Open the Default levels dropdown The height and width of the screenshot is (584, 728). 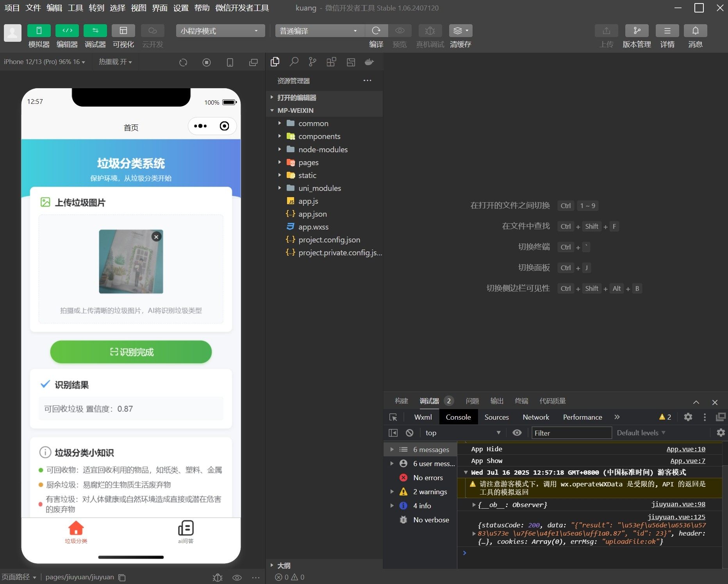click(641, 433)
